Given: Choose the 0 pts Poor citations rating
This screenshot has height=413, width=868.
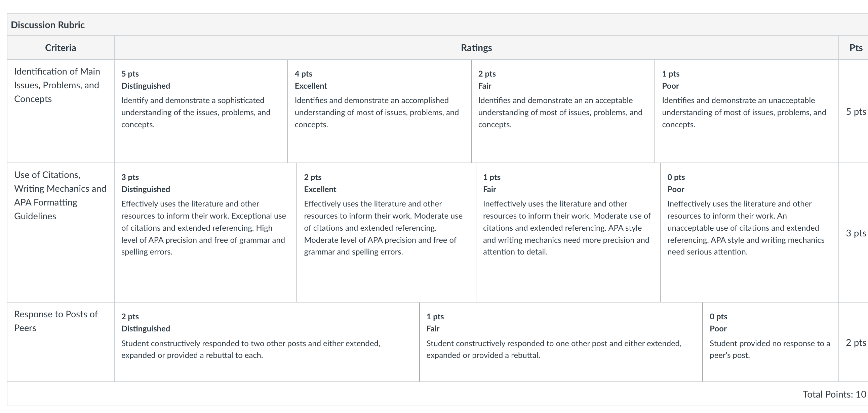Looking at the screenshot, I should [749, 233].
